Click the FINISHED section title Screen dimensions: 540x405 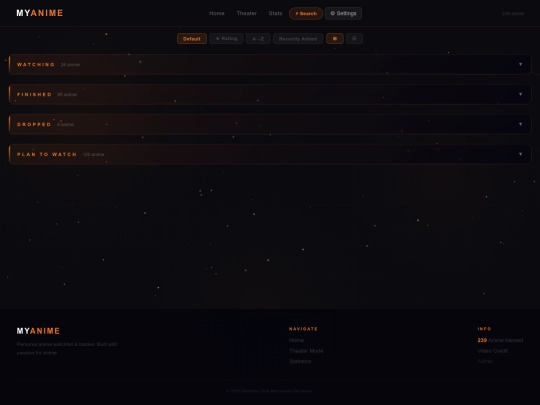34,94
